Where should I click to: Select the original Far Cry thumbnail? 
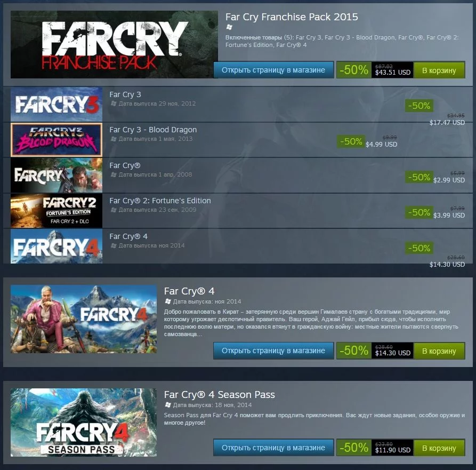click(57, 176)
